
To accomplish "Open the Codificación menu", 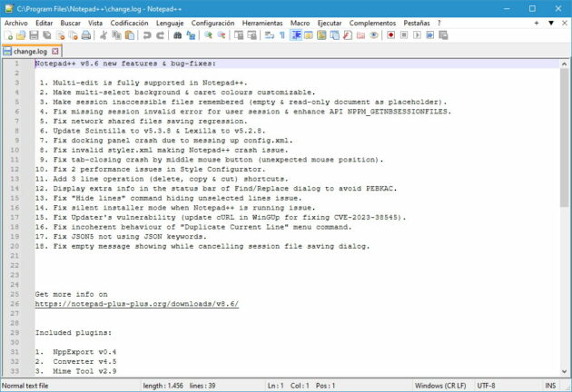I will [x=129, y=22].
